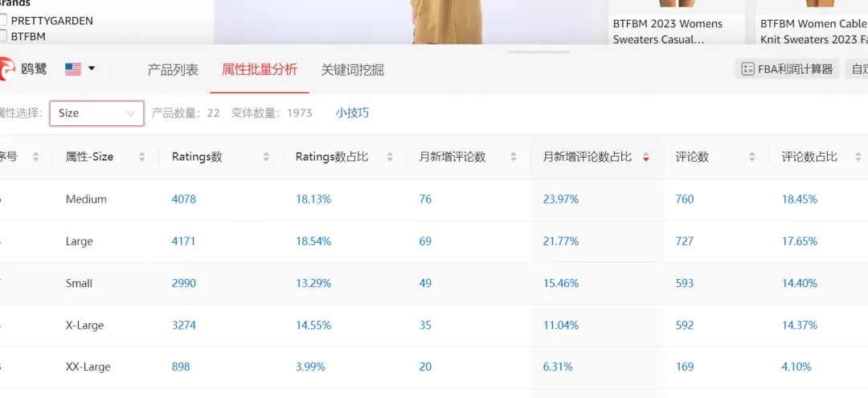Open the FBA利润计算器 button
Screen dimensions: 868x398
click(787, 69)
